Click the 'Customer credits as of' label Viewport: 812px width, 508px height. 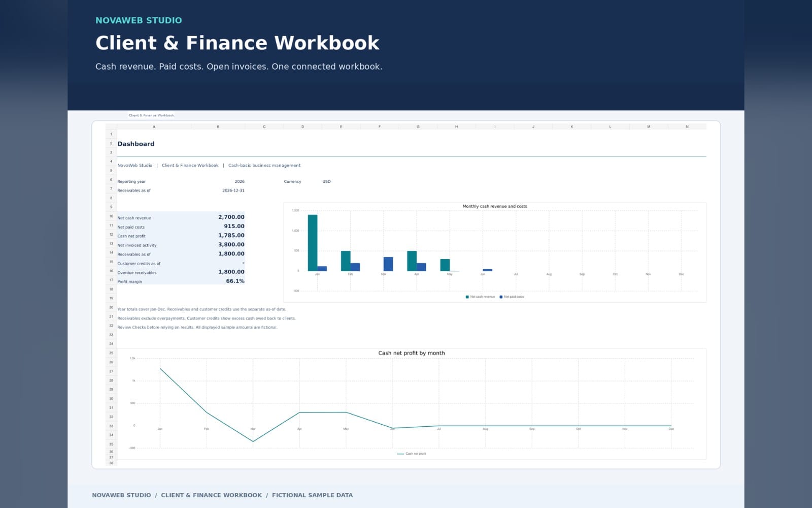tap(139, 264)
